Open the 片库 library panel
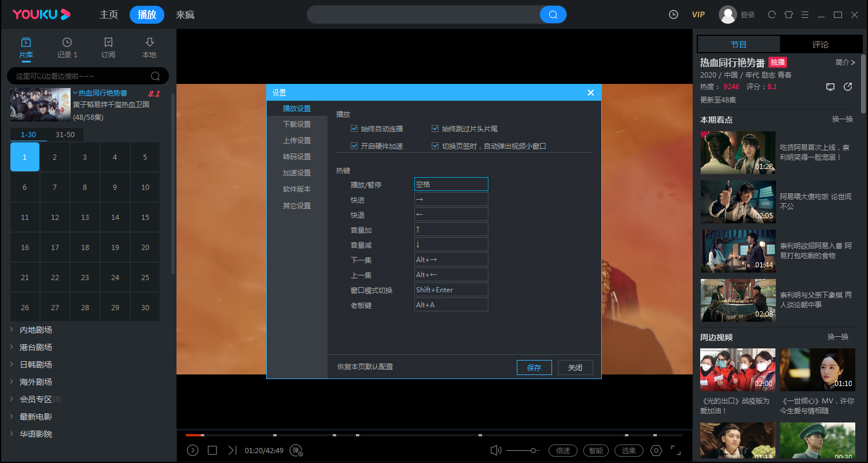 click(25, 48)
